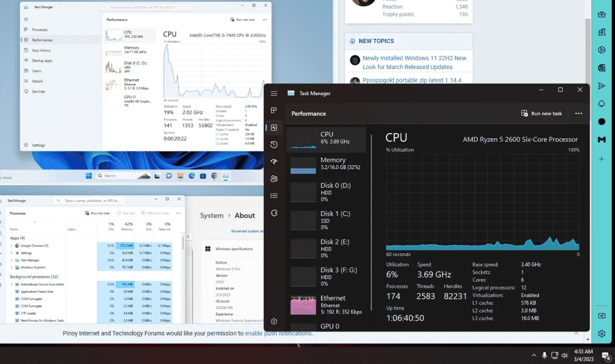This screenshot has height=364, width=615.
Task: Open notification center in taskbar
Action: tap(606, 356)
